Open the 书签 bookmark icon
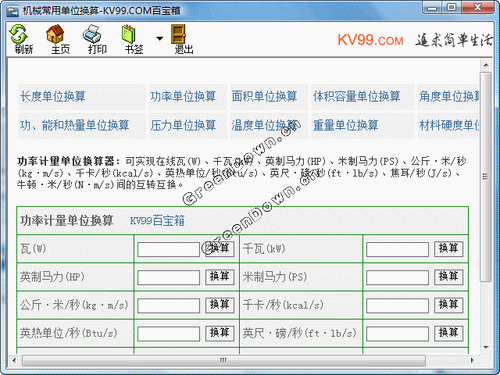 click(129, 34)
